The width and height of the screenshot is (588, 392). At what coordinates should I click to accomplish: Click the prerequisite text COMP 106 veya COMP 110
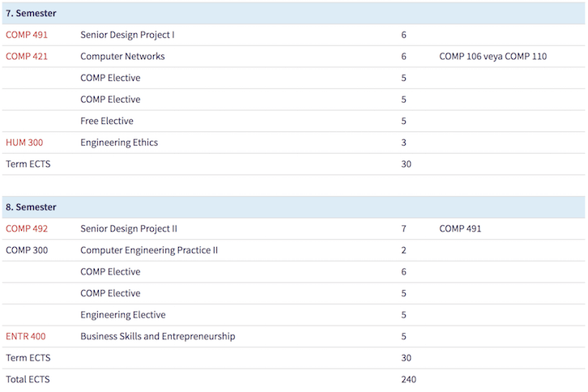492,57
